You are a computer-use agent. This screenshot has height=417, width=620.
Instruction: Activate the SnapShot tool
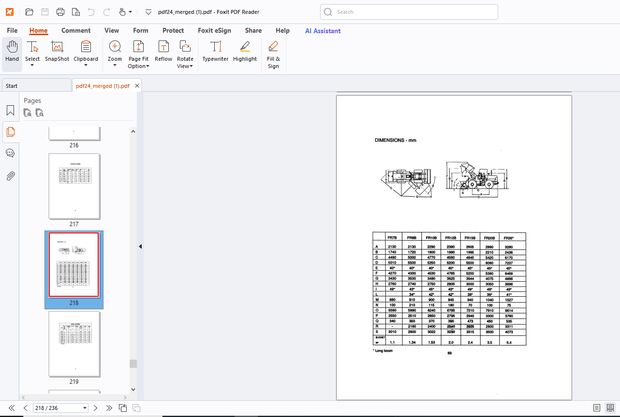[57, 51]
